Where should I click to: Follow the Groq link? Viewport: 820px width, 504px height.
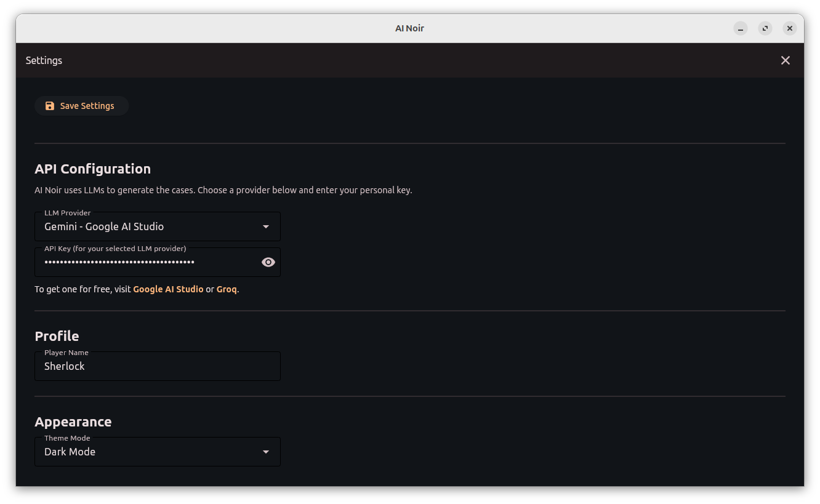pyautogui.click(x=227, y=289)
